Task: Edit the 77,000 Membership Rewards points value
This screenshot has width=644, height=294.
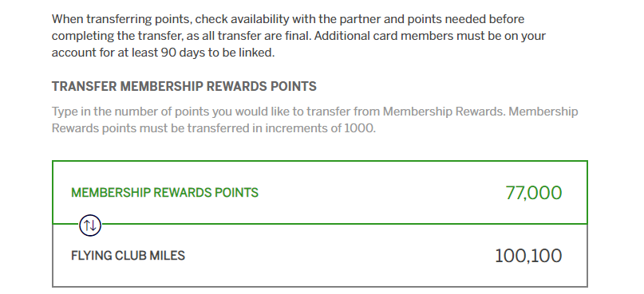Action: (x=534, y=193)
